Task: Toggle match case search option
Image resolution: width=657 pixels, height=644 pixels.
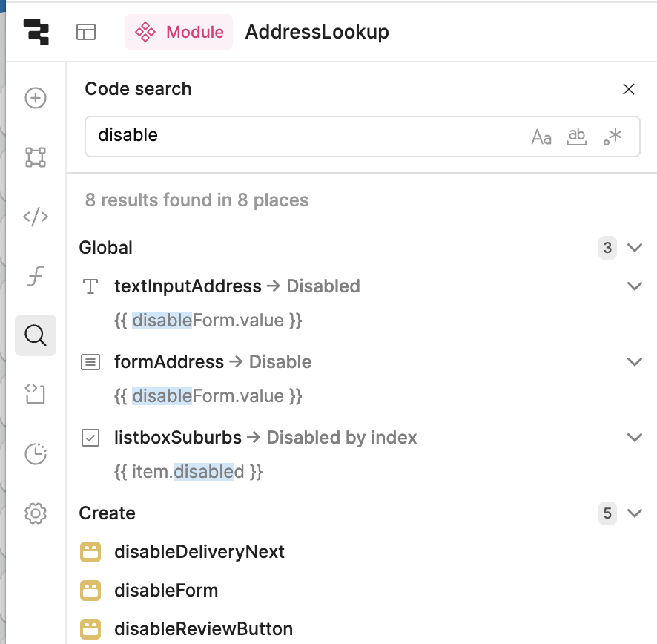Action: [541, 137]
